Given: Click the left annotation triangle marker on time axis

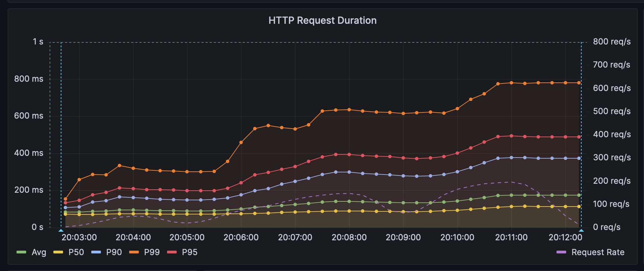Looking at the screenshot, I should pos(61,230).
